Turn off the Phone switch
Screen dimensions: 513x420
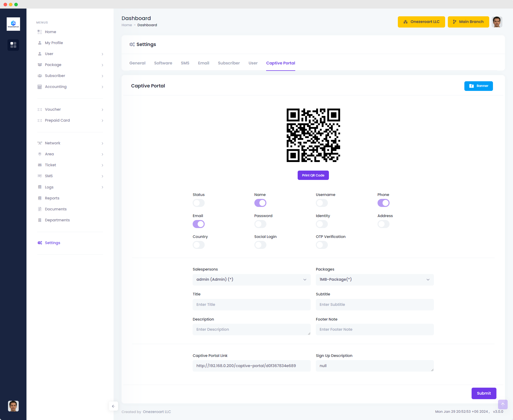[383, 203]
